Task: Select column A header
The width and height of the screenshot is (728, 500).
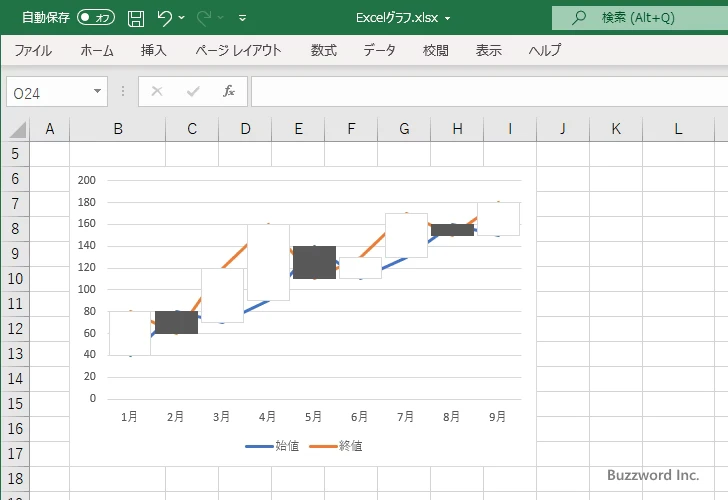Action: 50,129
